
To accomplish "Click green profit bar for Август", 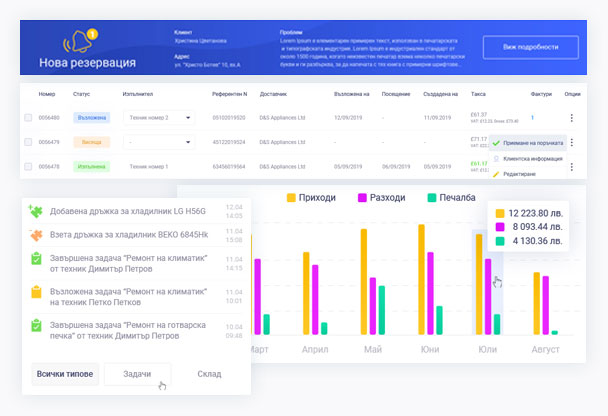I will [x=554, y=333].
